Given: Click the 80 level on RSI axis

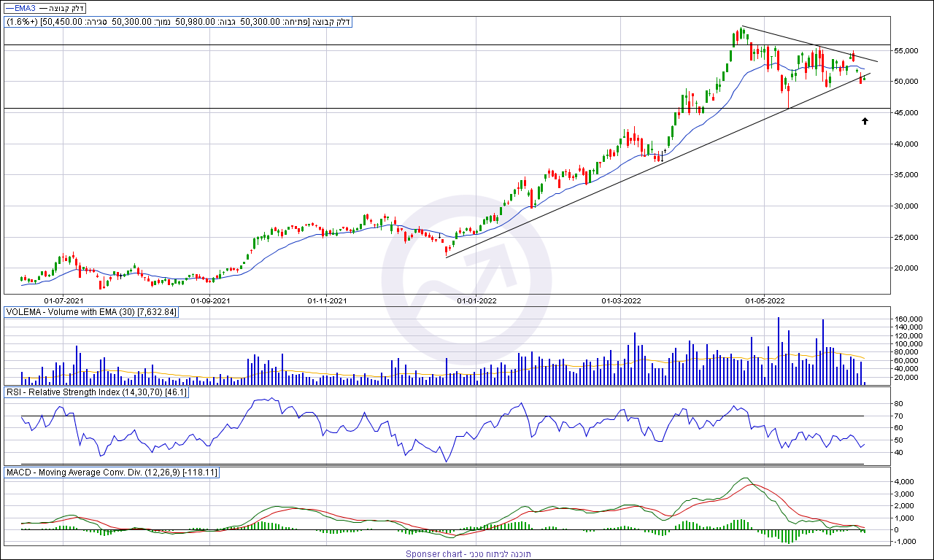Looking at the screenshot, I should click(900, 404).
